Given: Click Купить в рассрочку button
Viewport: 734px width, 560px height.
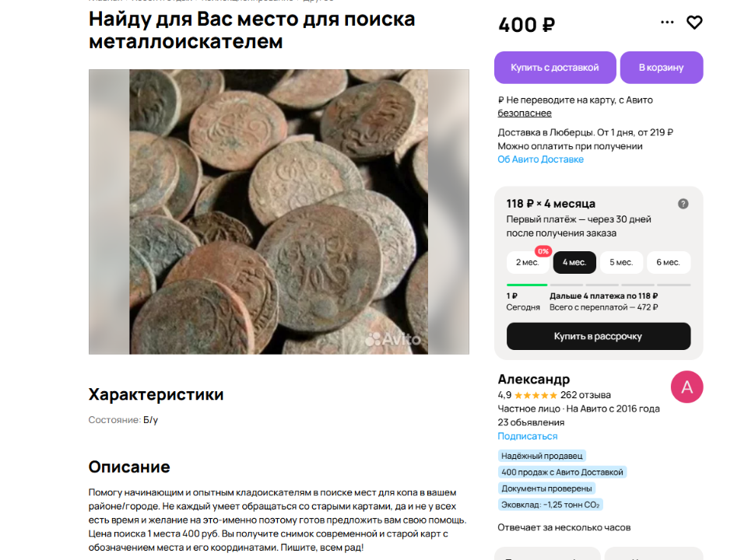Looking at the screenshot, I should coord(599,336).
